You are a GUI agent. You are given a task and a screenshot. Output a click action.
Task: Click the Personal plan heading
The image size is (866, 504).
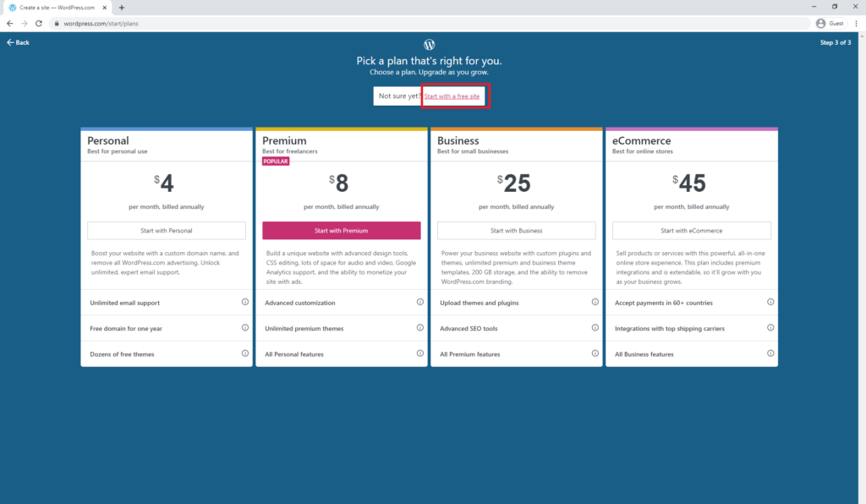coord(107,140)
